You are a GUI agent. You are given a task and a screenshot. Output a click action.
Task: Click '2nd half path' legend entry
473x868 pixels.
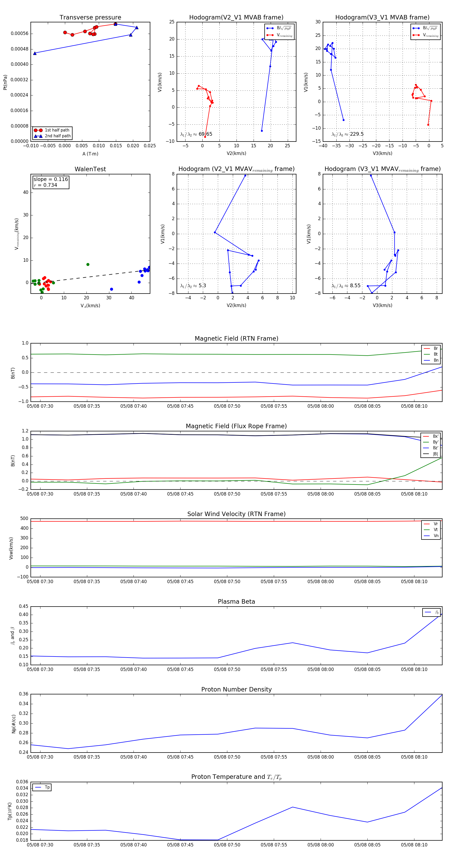52,136
